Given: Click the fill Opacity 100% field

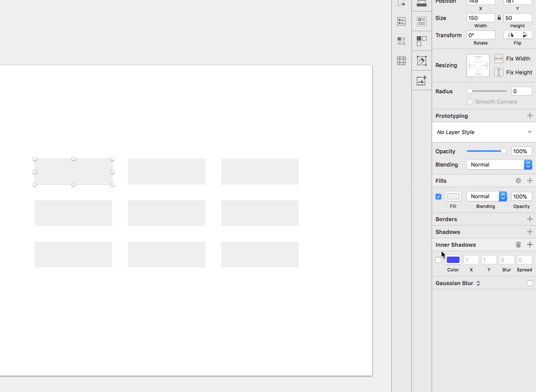Looking at the screenshot, I should tap(522, 196).
